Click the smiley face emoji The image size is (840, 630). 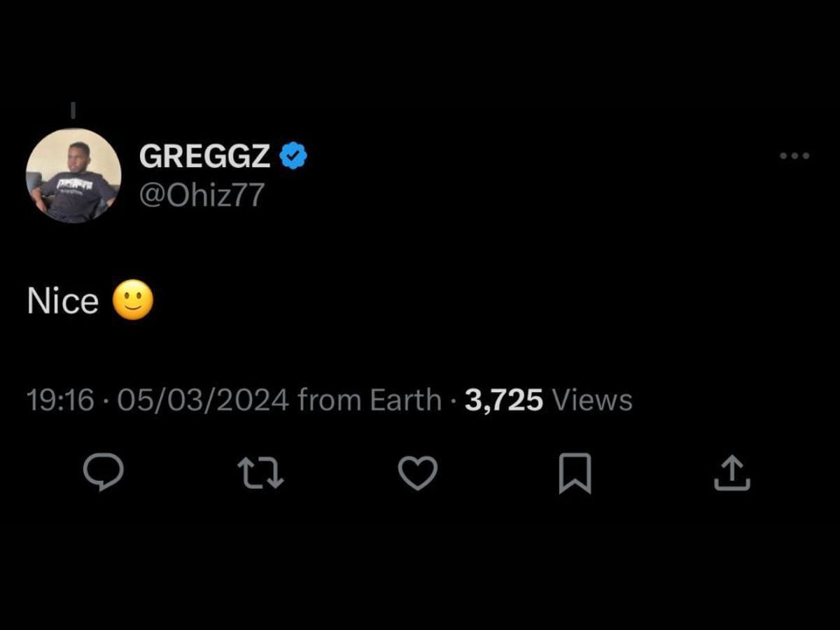point(133,300)
